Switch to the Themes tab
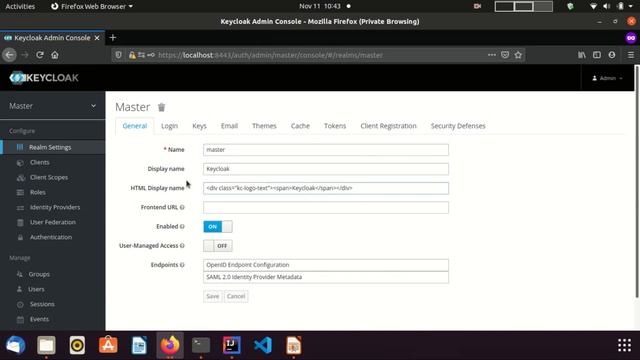The width and height of the screenshot is (640, 360). [264, 126]
